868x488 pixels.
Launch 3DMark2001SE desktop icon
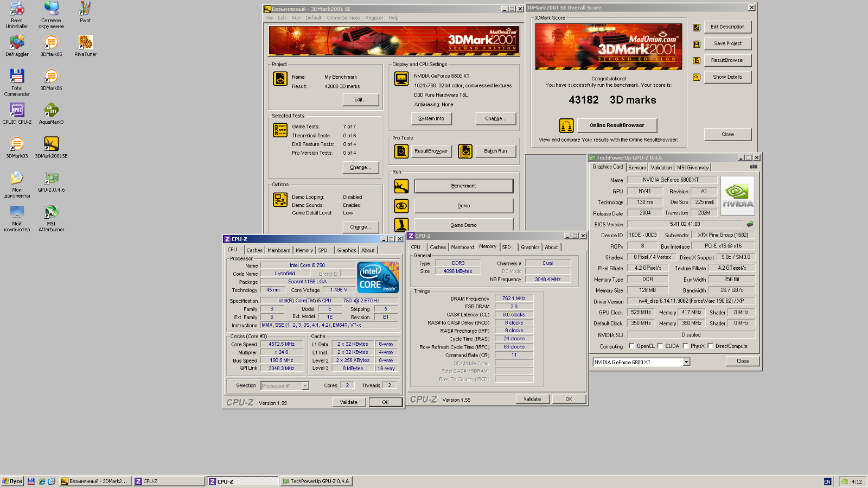[x=51, y=148]
